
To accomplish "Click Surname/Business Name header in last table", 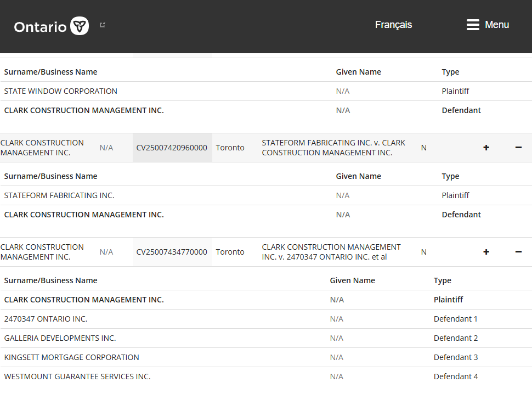I will pyautogui.click(x=50, y=280).
